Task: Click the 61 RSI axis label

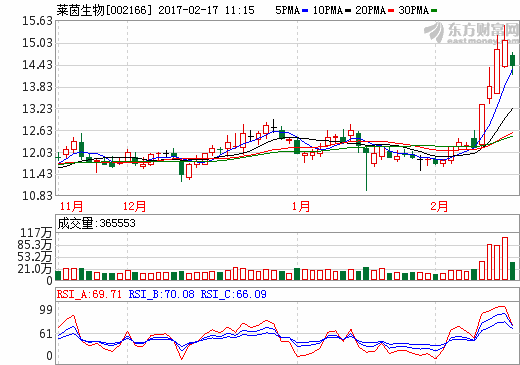Action: click(46, 334)
